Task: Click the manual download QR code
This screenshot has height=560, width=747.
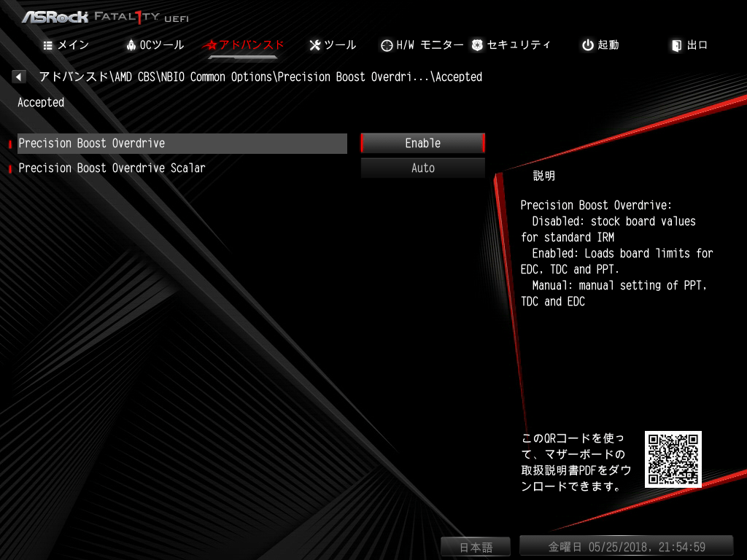Action: coord(673,459)
